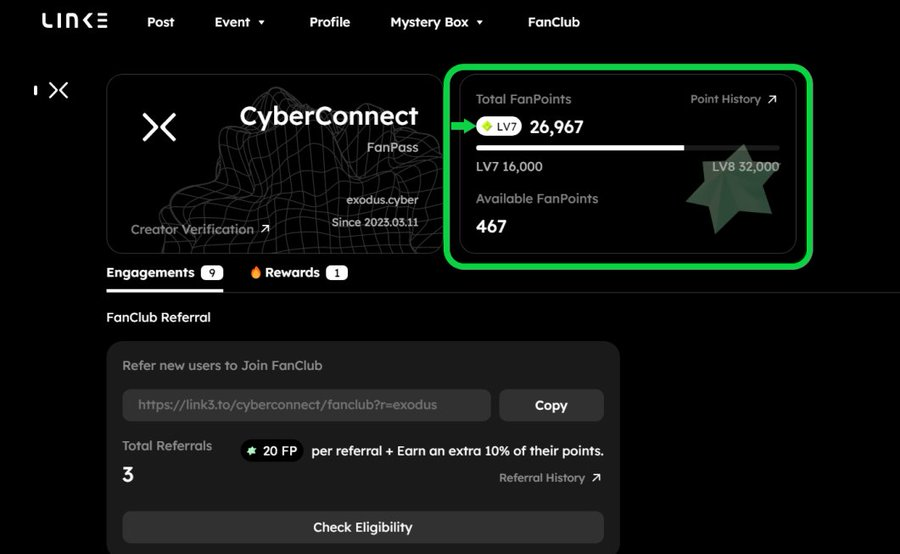The height and width of the screenshot is (554, 900).
Task: Click the 20 FP badge
Action: (272, 451)
